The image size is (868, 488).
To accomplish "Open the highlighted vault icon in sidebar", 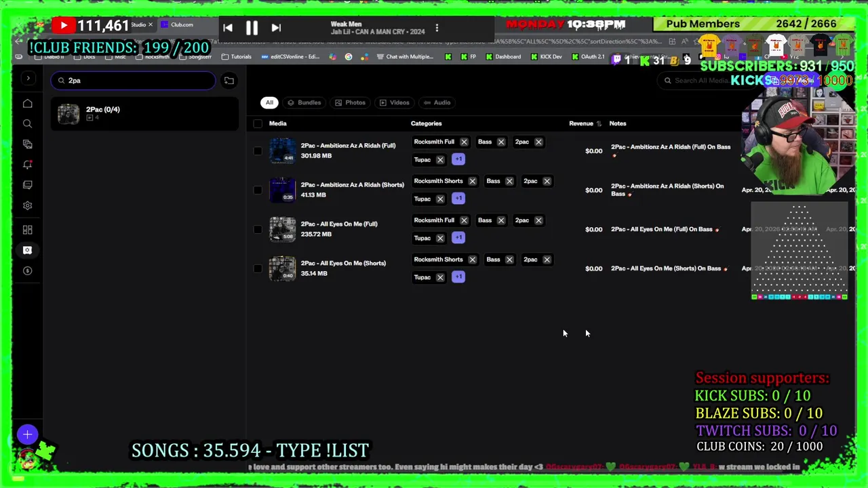I will click(x=28, y=250).
